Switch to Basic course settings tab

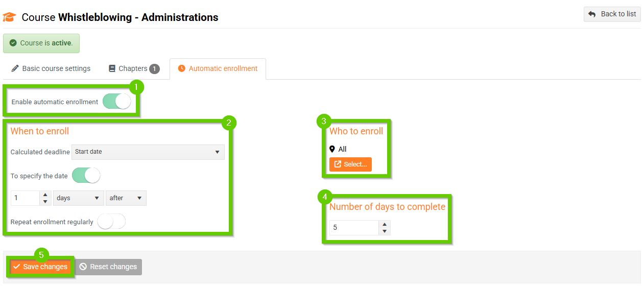point(51,68)
